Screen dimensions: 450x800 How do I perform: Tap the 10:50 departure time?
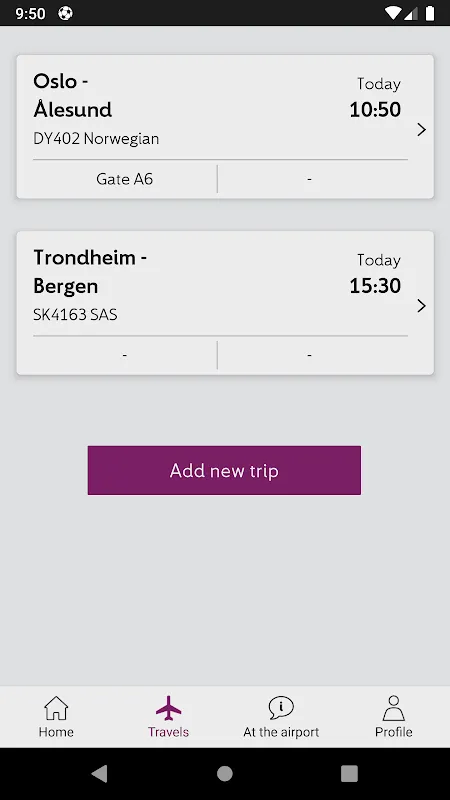[x=375, y=110]
